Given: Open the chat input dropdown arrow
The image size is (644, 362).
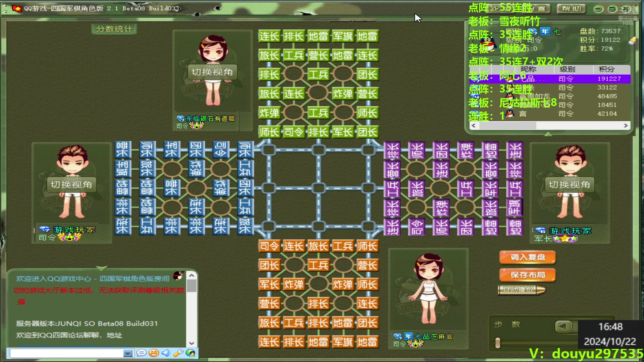Looking at the screenshot, I should (128, 353).
